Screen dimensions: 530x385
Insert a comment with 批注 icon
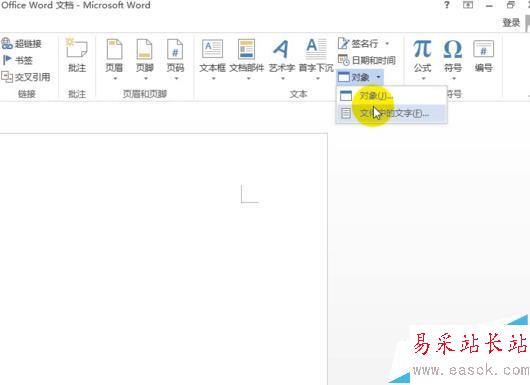click(77, 49)
